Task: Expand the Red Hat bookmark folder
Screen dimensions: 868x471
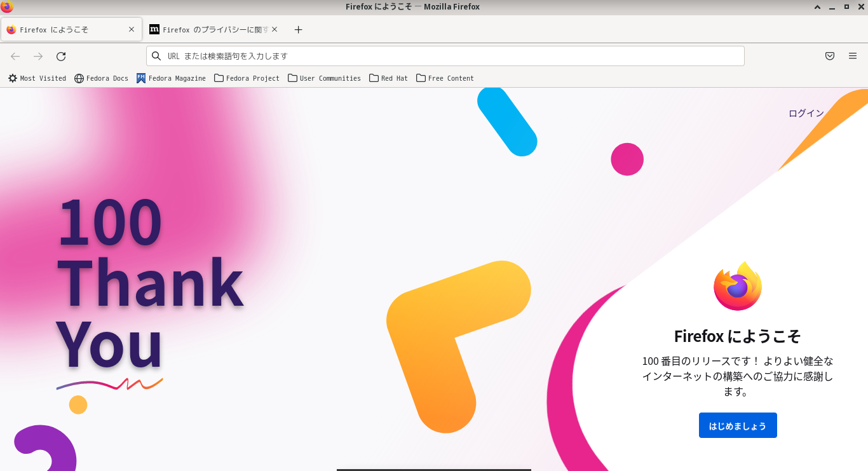Action: click(388, 78)
